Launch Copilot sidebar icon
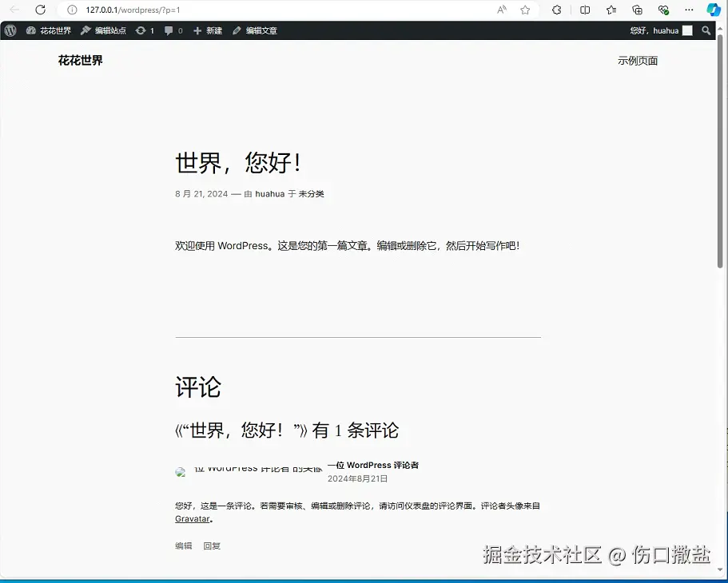Image resolution: width=728 pixels, height=583 pixels. tap(714, 10)
